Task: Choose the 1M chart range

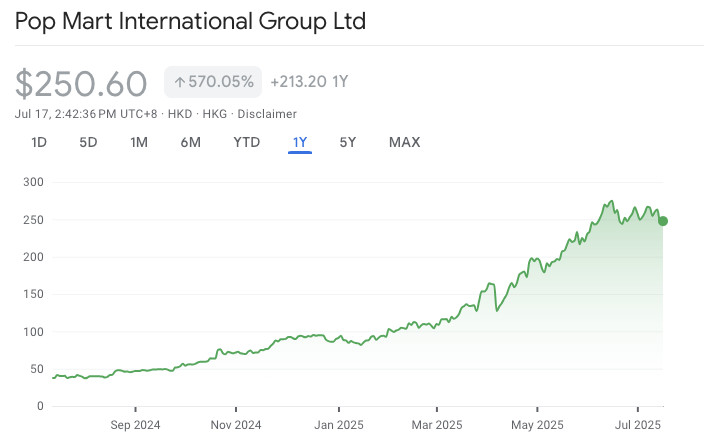Action: pyautogui.click(x=139, y=142)
